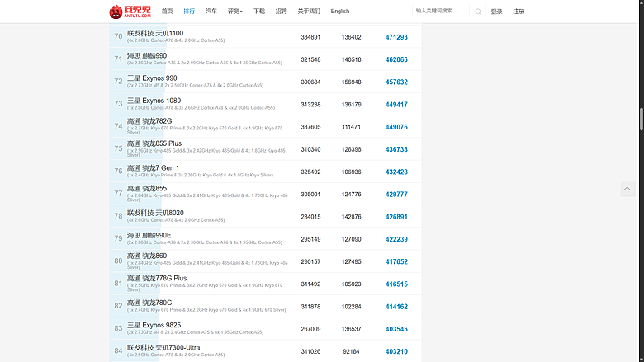The image size is (644, 362).
Task: Click total score 436738
Action: click(x=396, y=149)
